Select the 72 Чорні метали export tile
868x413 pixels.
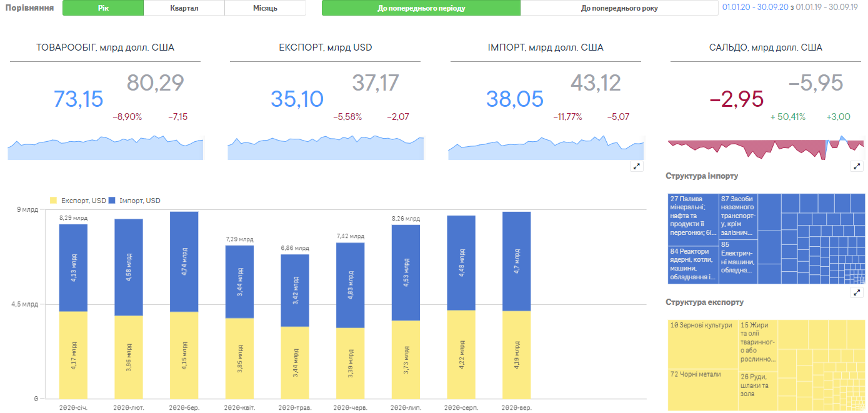(x=703, y=389)
